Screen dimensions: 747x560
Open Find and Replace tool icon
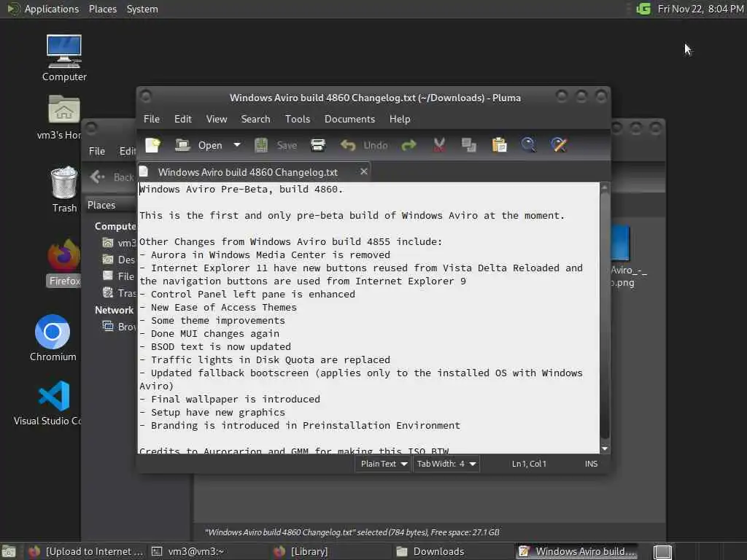[559, 145]
